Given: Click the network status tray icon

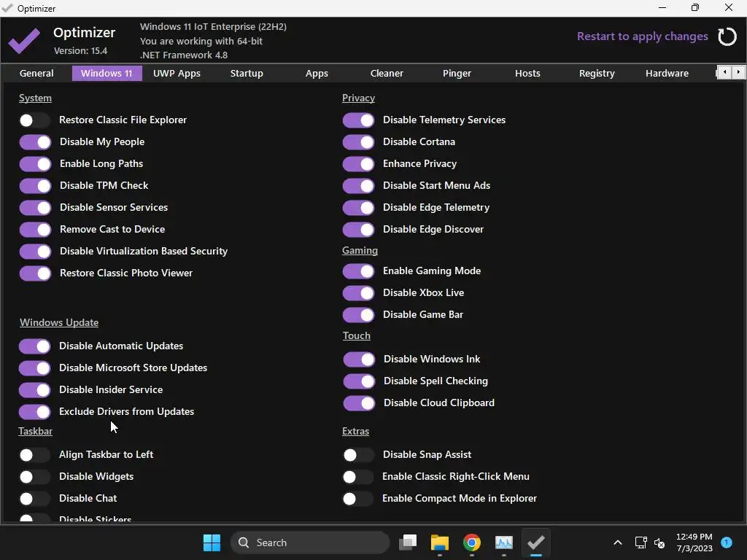Looking at the screenshot, I should (640, 542).
